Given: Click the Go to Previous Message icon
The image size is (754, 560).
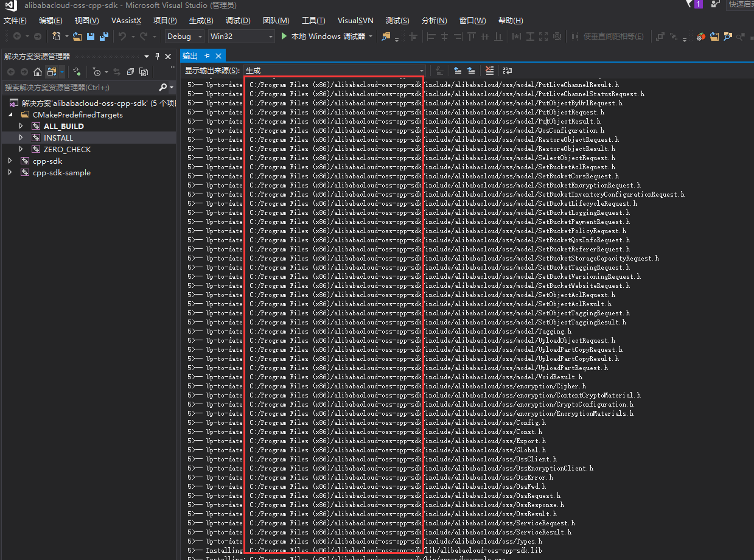Looking at the screenshot, I should point(458,71).
